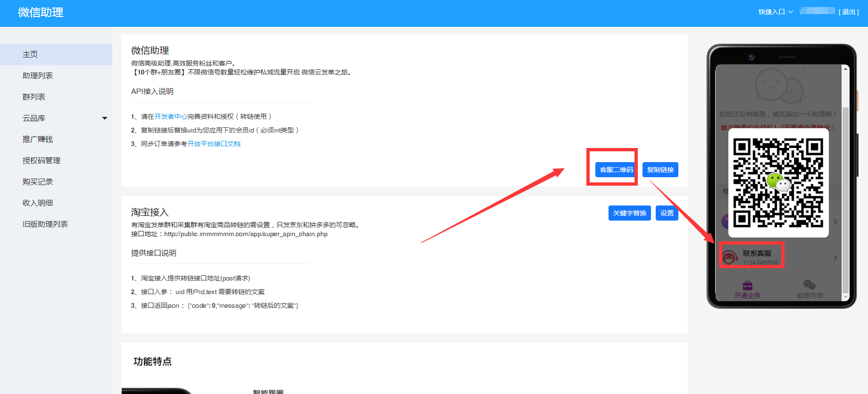The height and width of the screenshot is (394, 868).
Task: Click the phone preview scrollbar up arrow
Action: pyautogui.click(x=845, y=69)
